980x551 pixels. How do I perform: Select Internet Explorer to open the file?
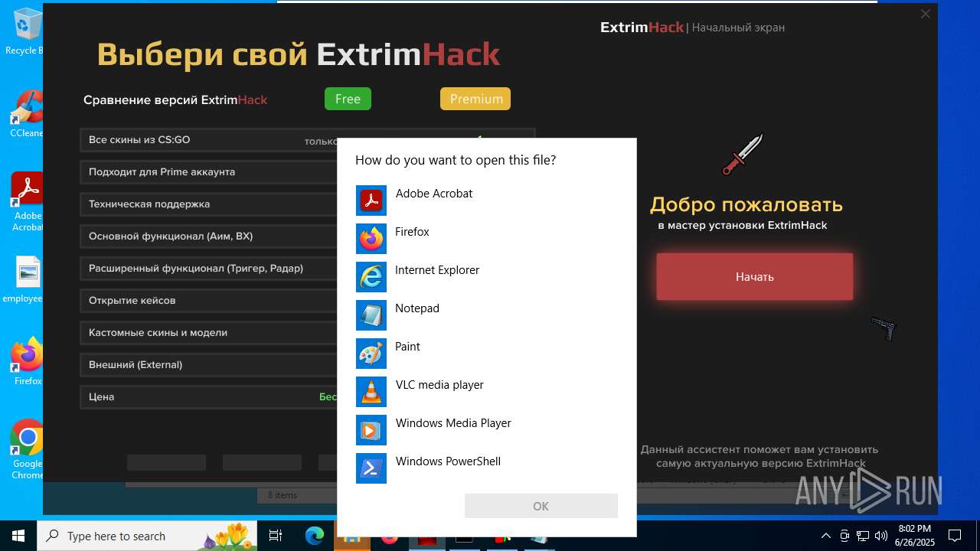[487, 277]
